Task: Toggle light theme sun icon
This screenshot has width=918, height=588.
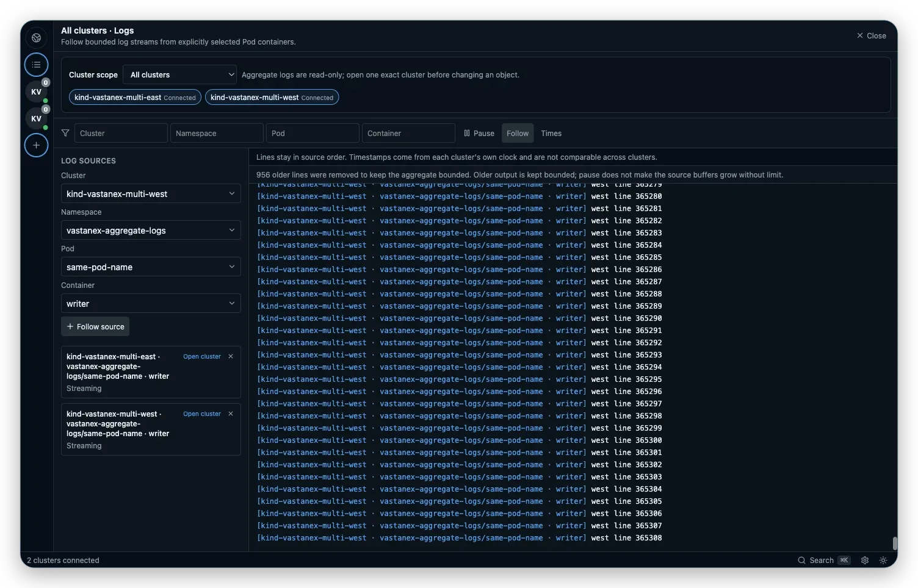Action: [883, 560]
